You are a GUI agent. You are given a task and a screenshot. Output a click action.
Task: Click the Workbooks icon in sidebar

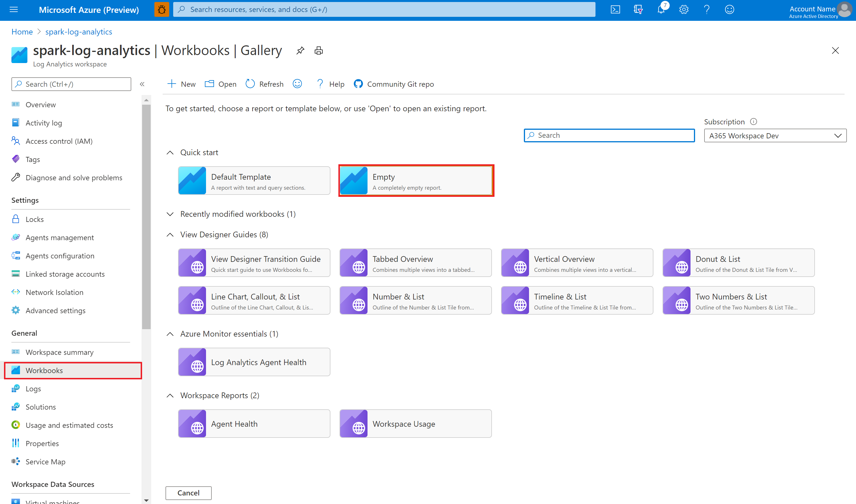tap(16, 370)
